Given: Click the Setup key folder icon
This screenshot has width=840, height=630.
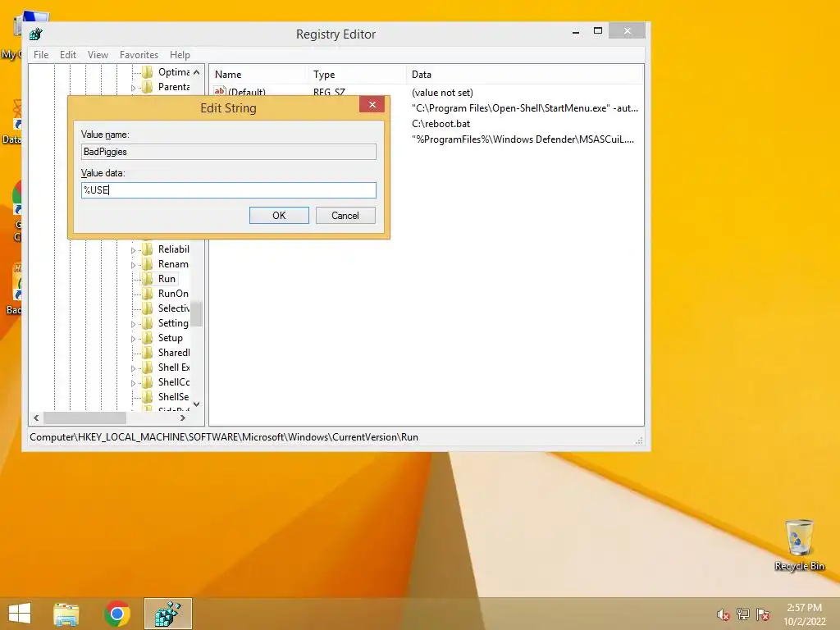Looking at the screenshot, I should pos(148,338).
